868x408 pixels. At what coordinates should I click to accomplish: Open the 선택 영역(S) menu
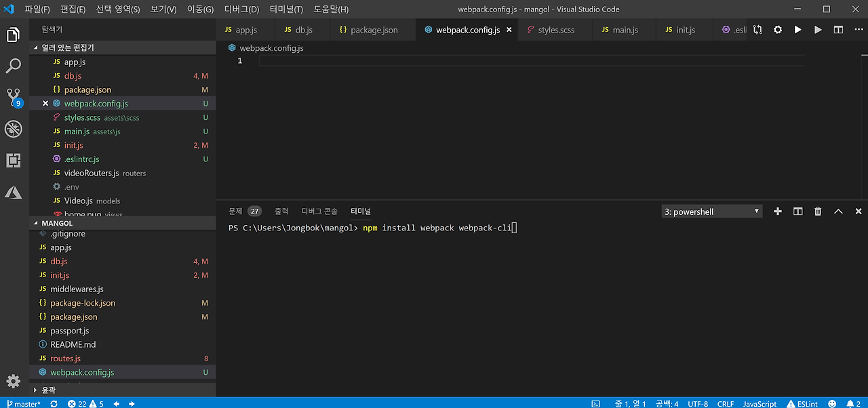(x=117, y=9)
